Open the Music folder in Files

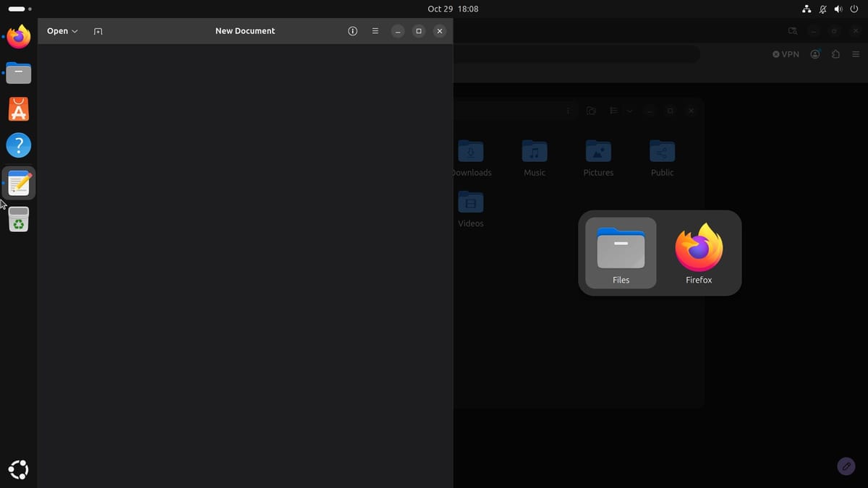point(535,158)
